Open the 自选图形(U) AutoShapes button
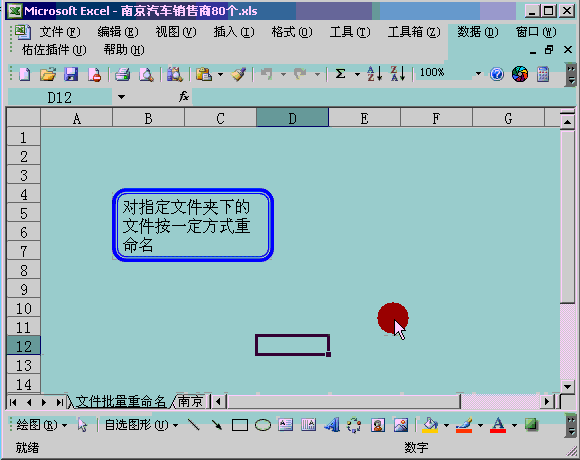Screen dimensions: 580x460 pos(141,425)
